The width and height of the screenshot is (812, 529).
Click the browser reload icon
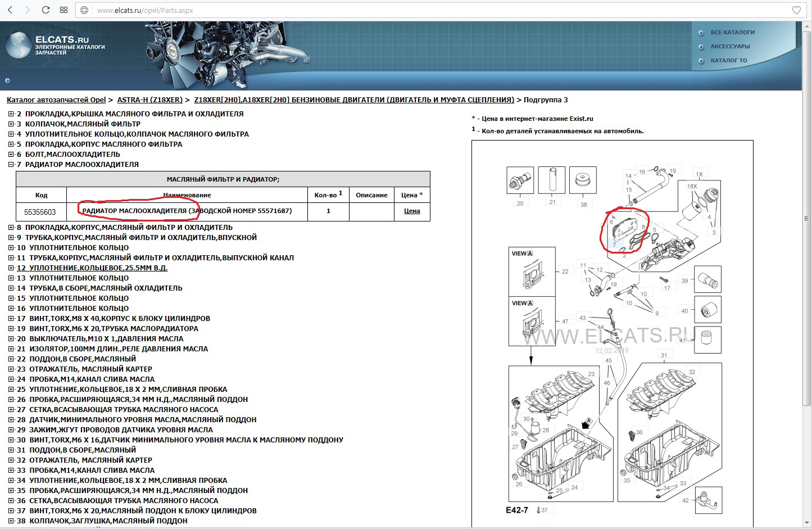coord(46,10)
